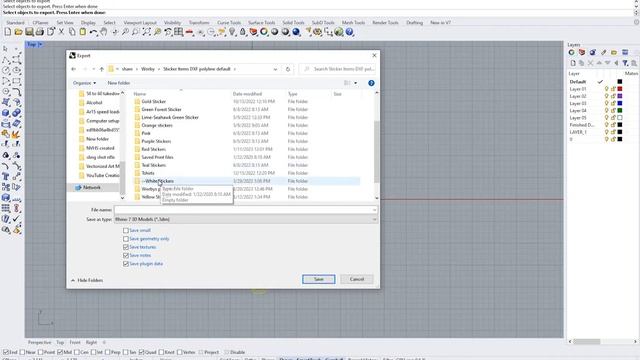
Task: Click the light bulb Hide objects icon
Action: click(232, 32)
